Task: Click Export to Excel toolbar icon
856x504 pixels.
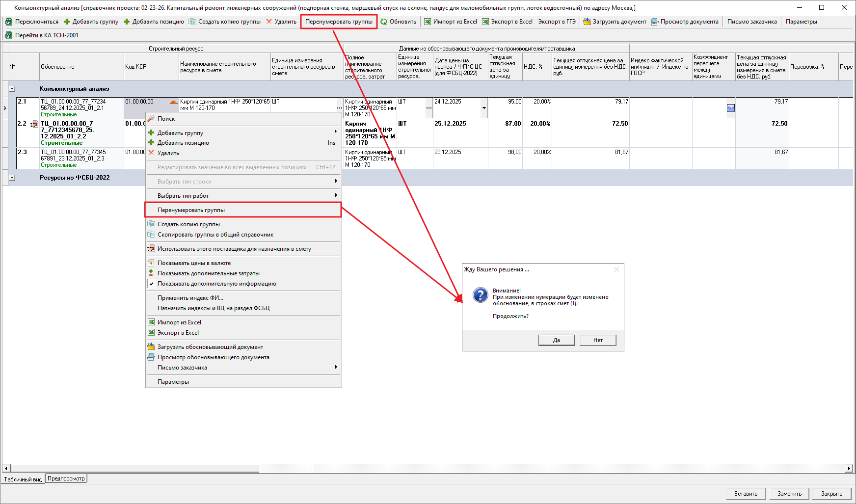Action: [485, 22]
